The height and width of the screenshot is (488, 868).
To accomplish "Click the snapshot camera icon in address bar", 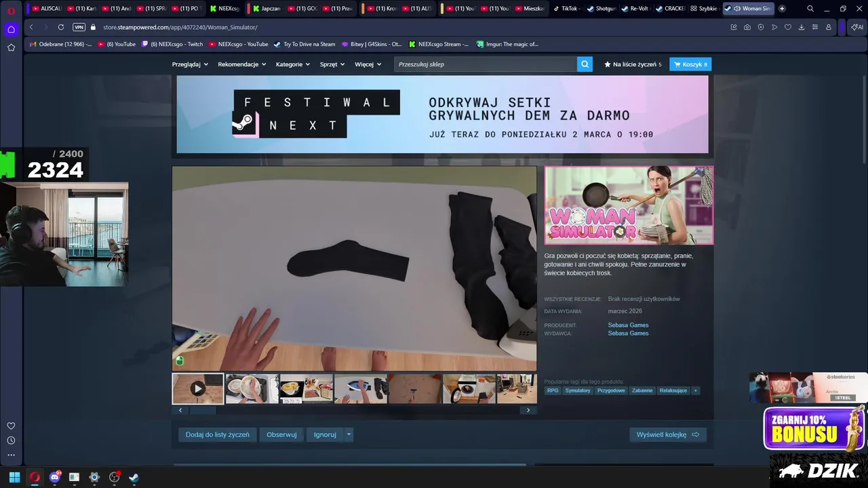I will click(747, 27).
